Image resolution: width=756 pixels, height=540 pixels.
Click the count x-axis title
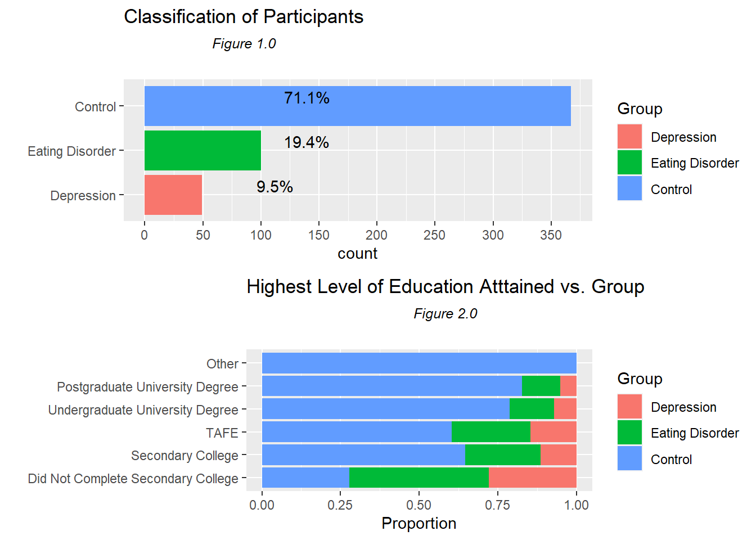click(x=357, y=254)
